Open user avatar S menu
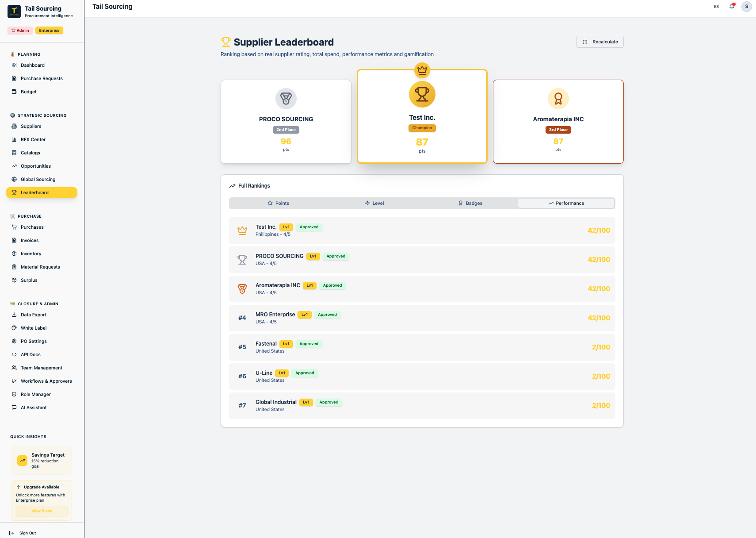This screenshot has height=538, width=756. (x=747, y=7)
